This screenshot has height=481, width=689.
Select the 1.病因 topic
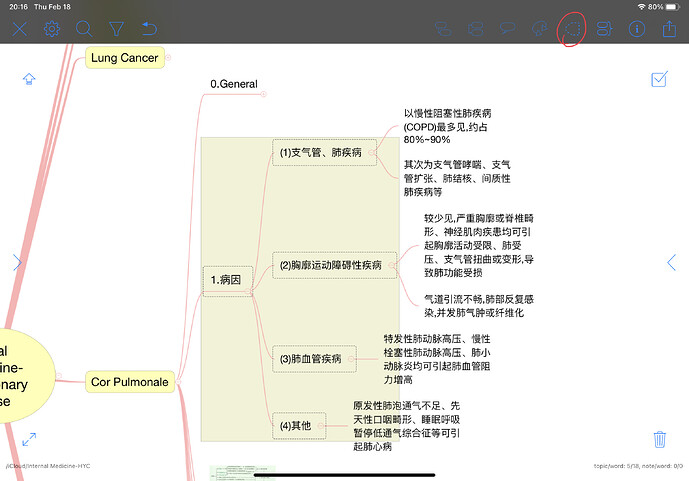coord(228,281)
